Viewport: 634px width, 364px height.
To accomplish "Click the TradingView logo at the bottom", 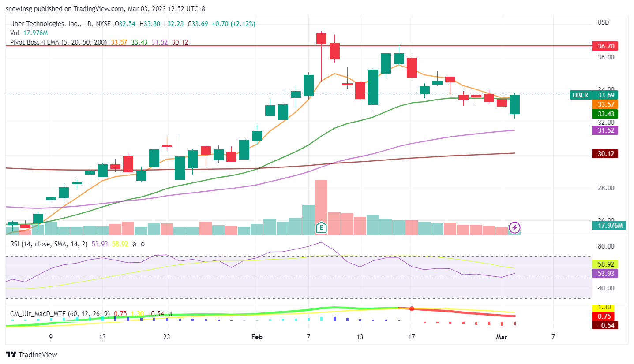I will (x=31, y=354).
